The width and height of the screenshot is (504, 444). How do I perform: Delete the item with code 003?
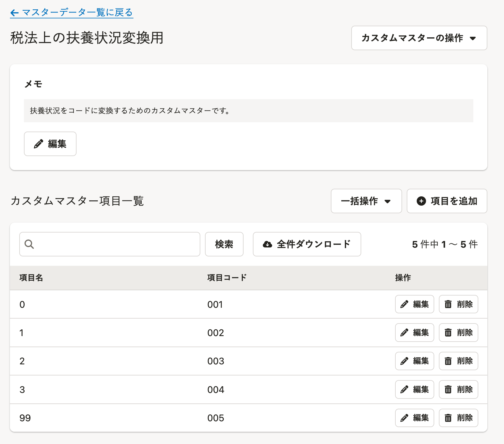point(458,361)
